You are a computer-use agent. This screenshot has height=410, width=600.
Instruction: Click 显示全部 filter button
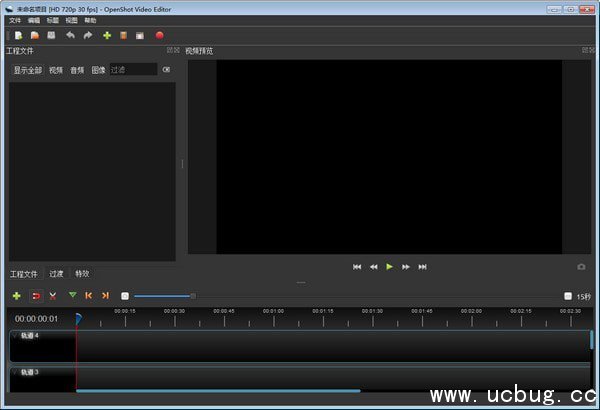pos(27,70)
